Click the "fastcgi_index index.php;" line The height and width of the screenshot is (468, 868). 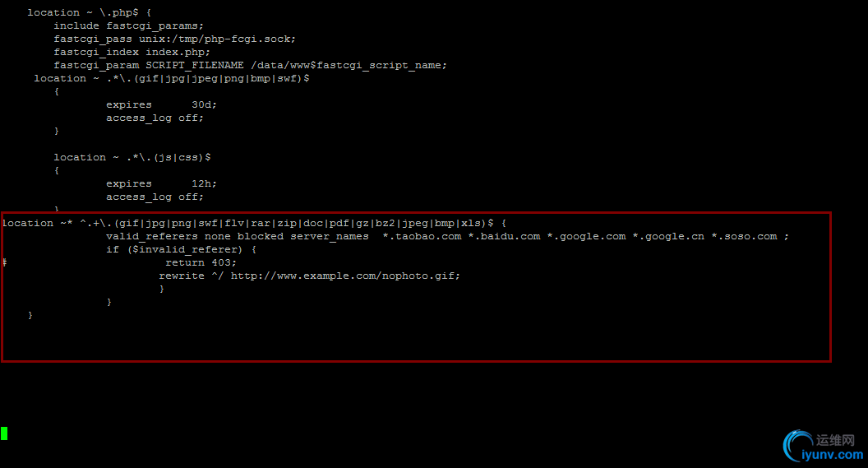pyautogui.click(x=132, y=52)
